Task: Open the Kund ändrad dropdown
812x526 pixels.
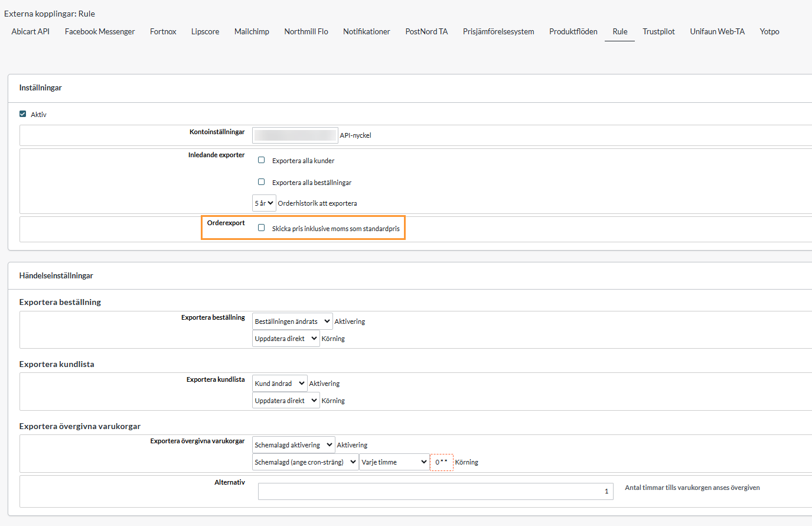Action: pyautogui.click(x=279, y=384)
